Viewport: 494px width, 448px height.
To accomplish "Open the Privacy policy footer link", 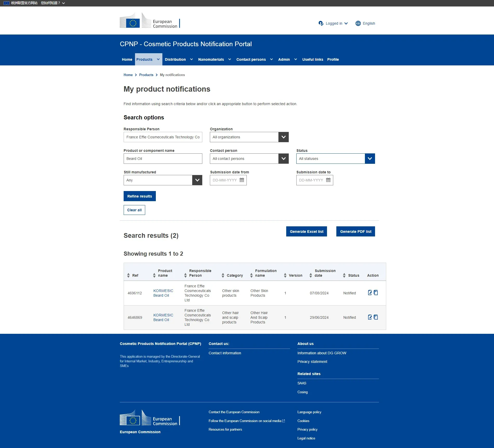I will [308, 429].
